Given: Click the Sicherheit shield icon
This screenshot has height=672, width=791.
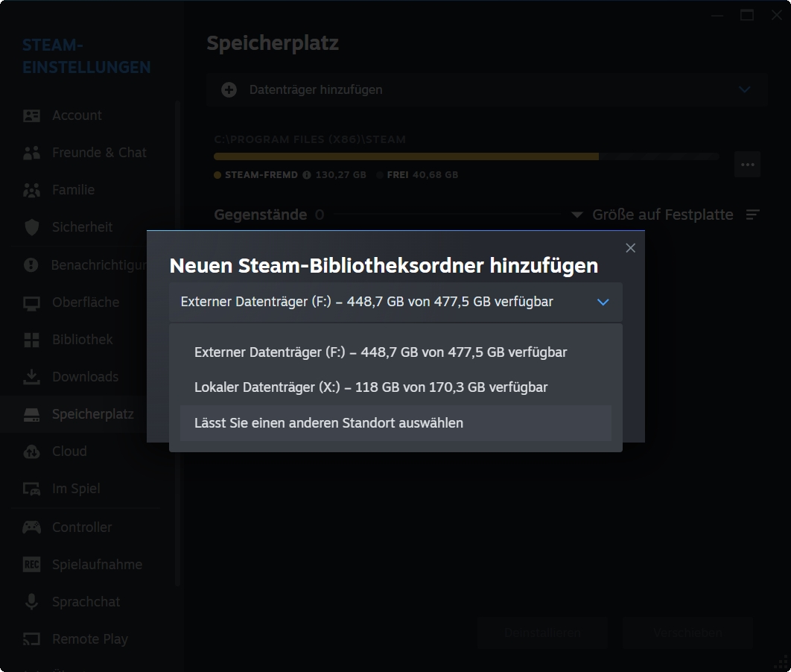Looking at the screenshot, I should pyautogui.click(x=31, y=227).
